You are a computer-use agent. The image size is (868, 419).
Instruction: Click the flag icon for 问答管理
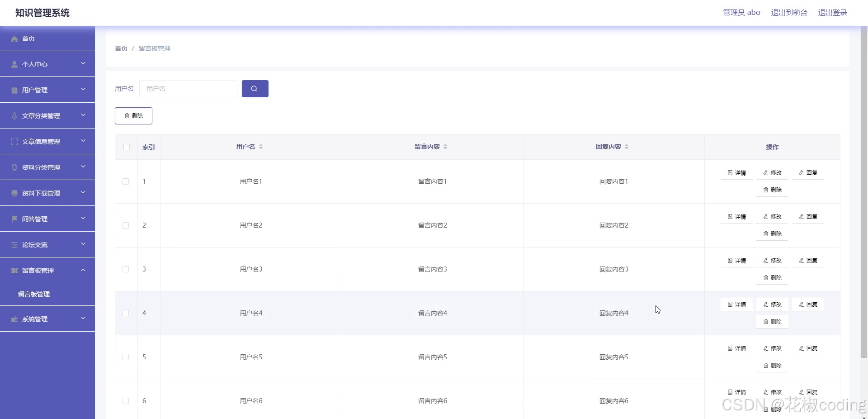click(x=14, y=219)
